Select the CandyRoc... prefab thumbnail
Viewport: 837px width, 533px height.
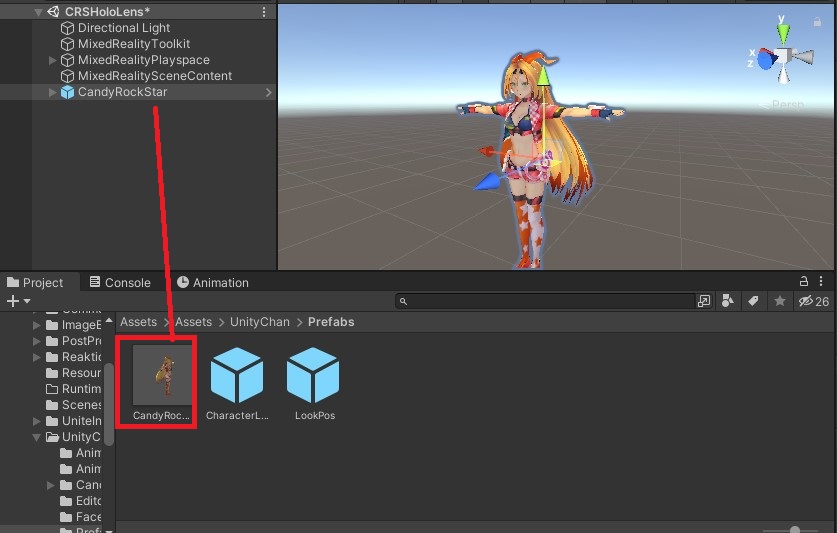[x=162, y=382]
